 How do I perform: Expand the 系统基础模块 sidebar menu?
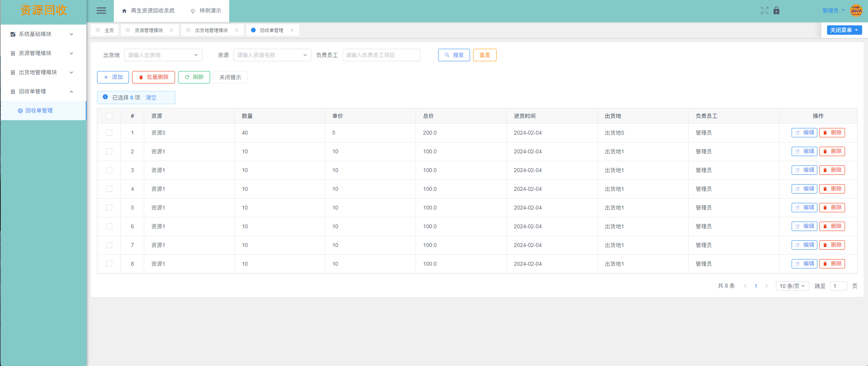coord(43,34)
